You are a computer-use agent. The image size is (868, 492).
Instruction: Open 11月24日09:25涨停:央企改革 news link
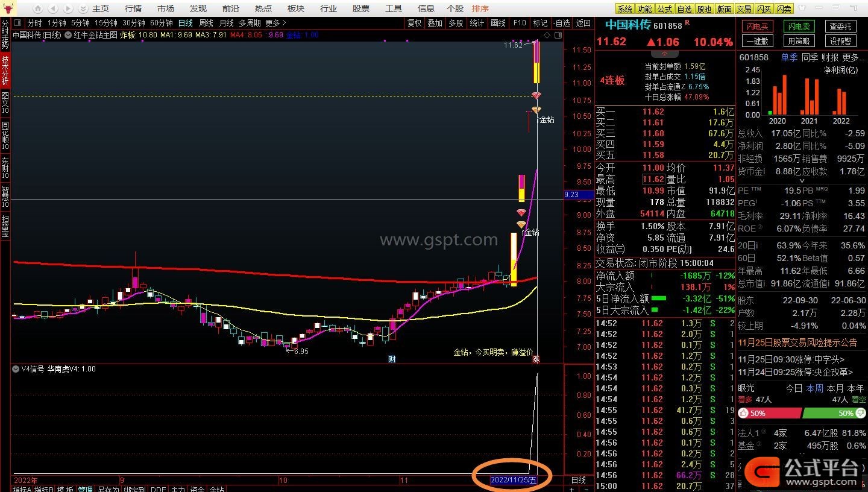pos(796,372)
